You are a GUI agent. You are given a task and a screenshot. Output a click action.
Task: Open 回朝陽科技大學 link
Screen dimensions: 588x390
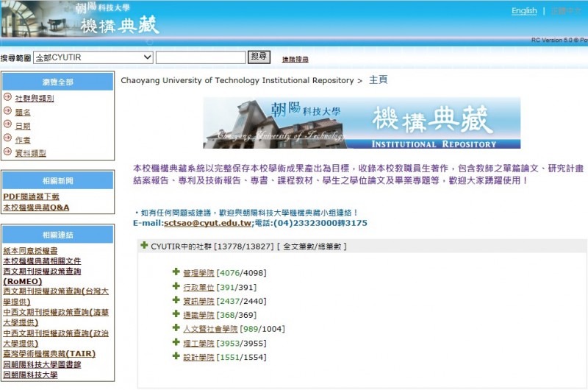click(30, 375)
